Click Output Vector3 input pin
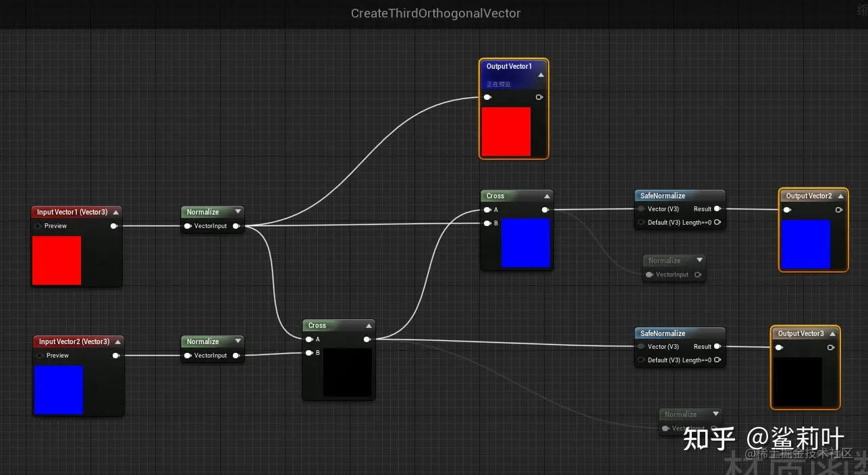The image size is (868, 475). [779, 347]
